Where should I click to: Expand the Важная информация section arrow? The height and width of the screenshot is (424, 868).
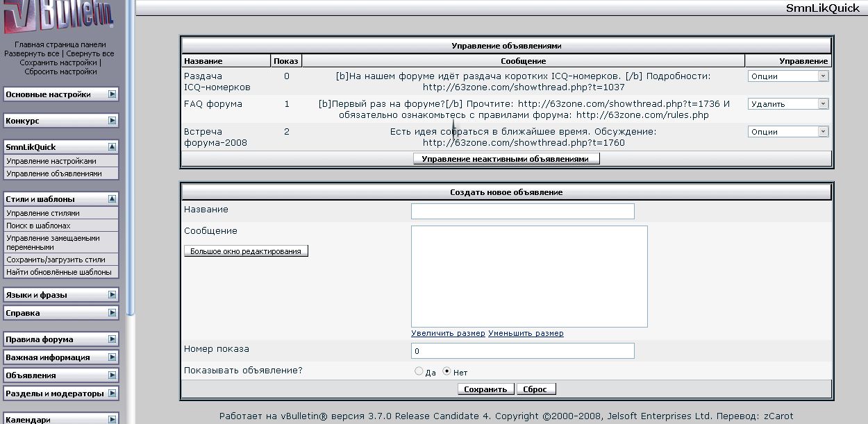coord(112,357)
